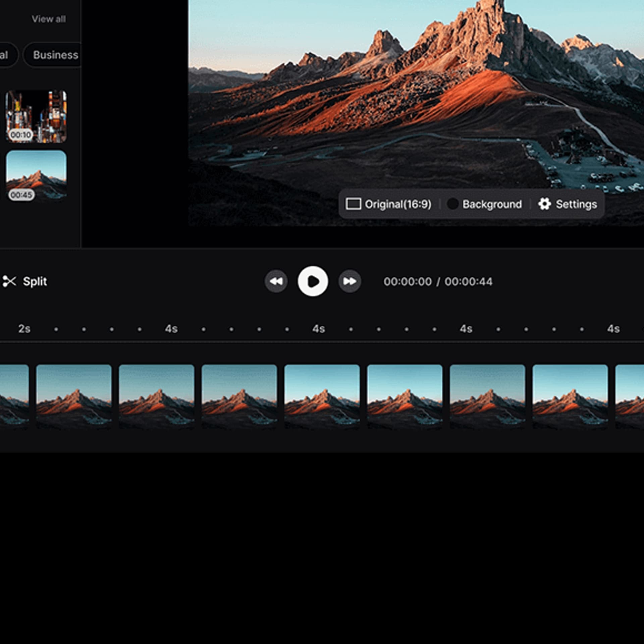Rewind the video playback

[x=276, y=281]
